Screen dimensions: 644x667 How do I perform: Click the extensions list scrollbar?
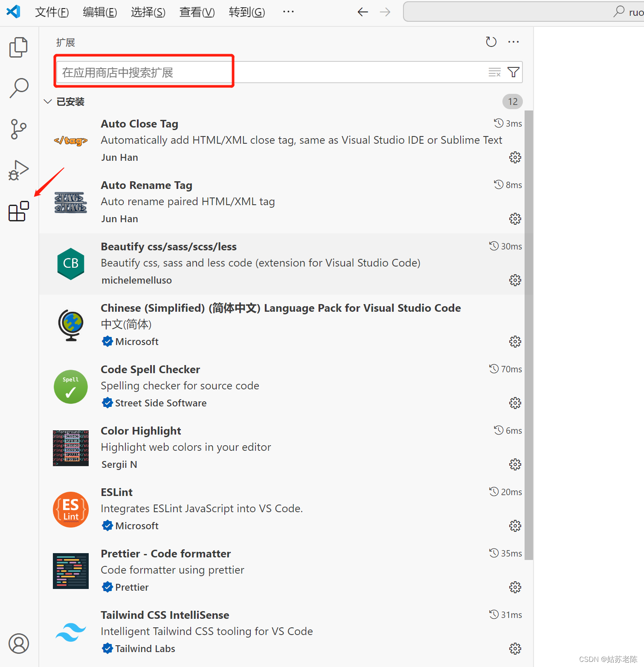[529, 335]
